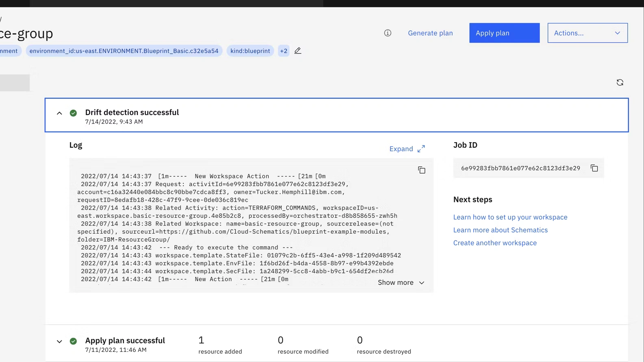
Task: Click the 7/14/2022, 9:43 AM timestamp
Action: point(114,121)
